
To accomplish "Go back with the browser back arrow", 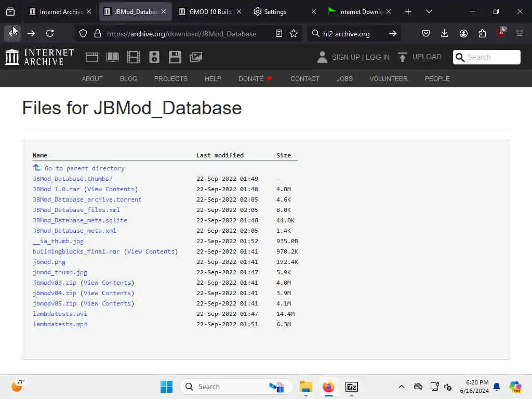I will tap(12, 33).
